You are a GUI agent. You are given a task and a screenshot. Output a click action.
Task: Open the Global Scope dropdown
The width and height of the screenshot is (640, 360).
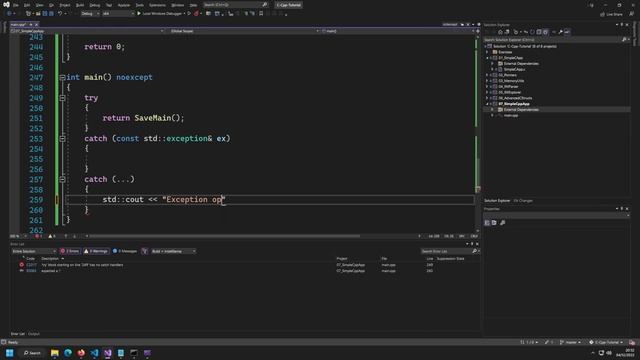coord(244,31)
